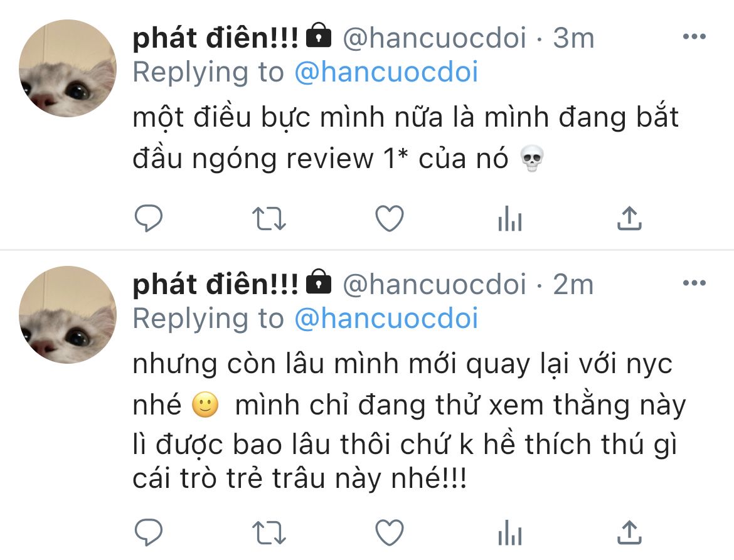This screenshot has width=734, height=560.
Task: View analytics for the second tweet
Action: pyautogui.click(x=510, y=533)
